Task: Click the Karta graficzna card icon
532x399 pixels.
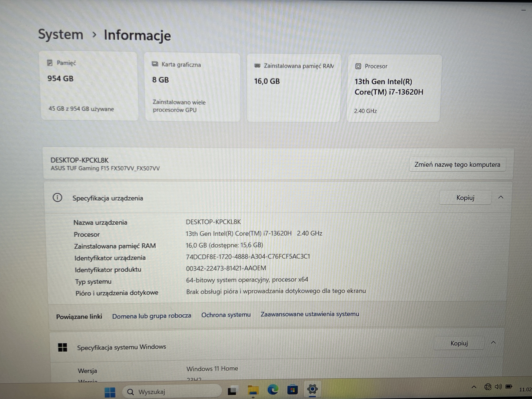Action: pos(155,64)
